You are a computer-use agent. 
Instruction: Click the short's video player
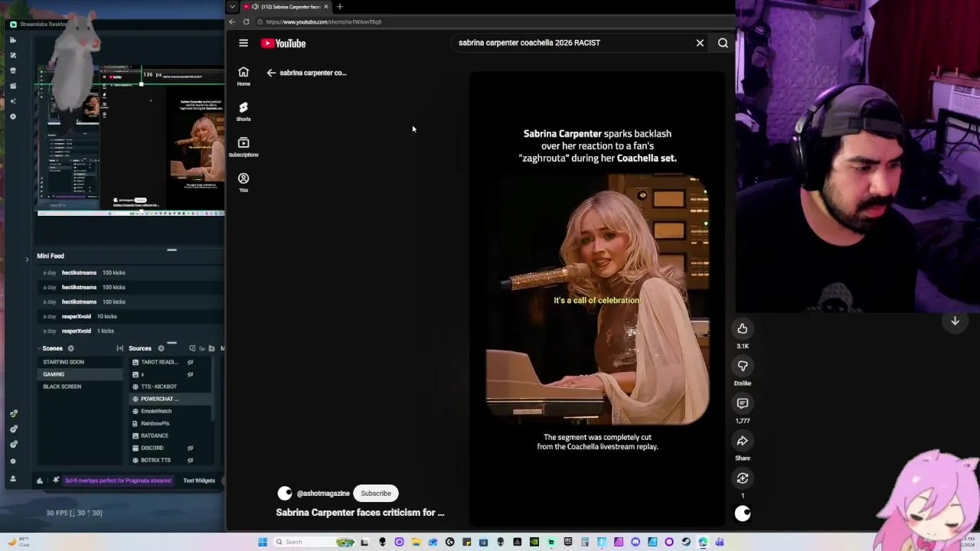coord(597,298)
